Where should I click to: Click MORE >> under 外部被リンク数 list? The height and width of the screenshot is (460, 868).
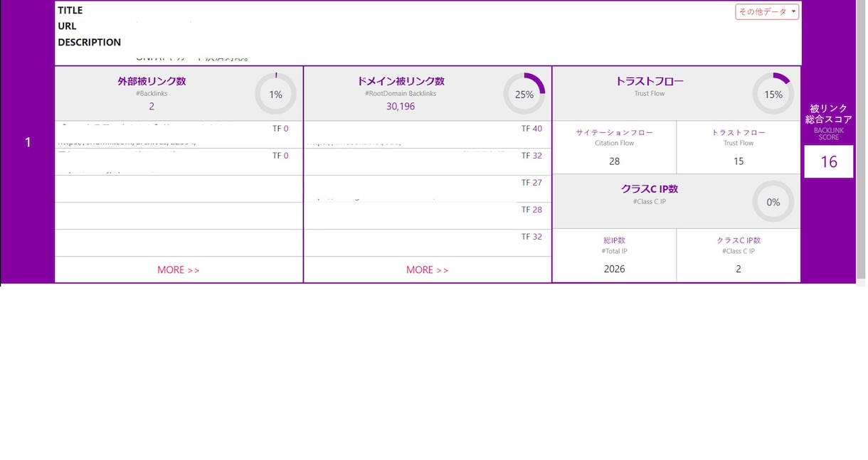[179, 269]
